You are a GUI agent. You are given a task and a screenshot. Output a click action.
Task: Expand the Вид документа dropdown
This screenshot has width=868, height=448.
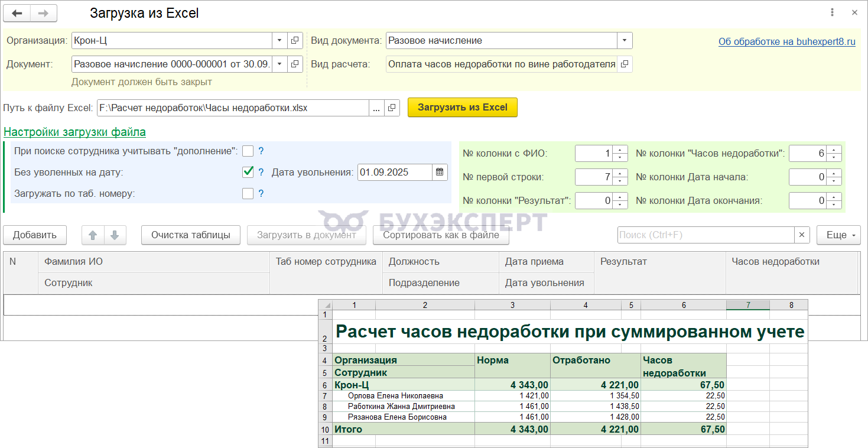pos(625,41)
